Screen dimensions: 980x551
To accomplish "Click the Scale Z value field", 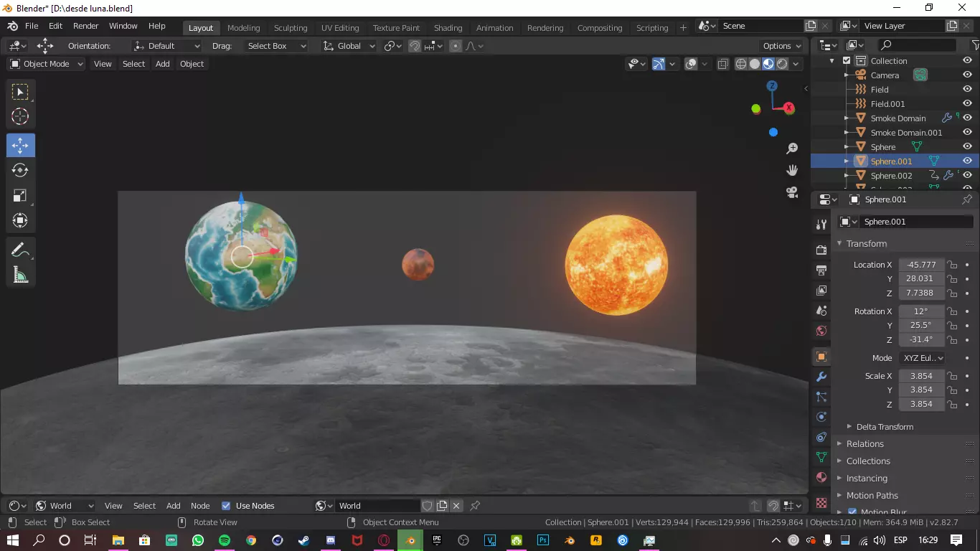I will click(920, 404).
